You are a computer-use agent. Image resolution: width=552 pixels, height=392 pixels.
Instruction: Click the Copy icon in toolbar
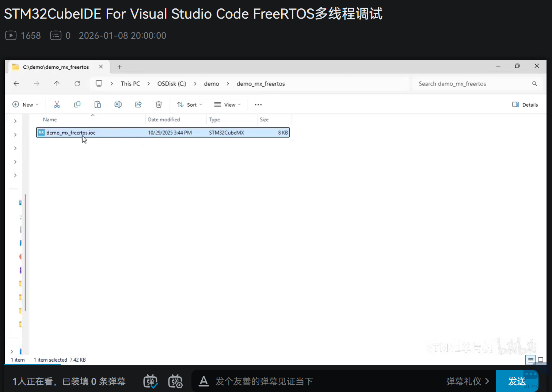pyautogui.click(x=77, y=104)
